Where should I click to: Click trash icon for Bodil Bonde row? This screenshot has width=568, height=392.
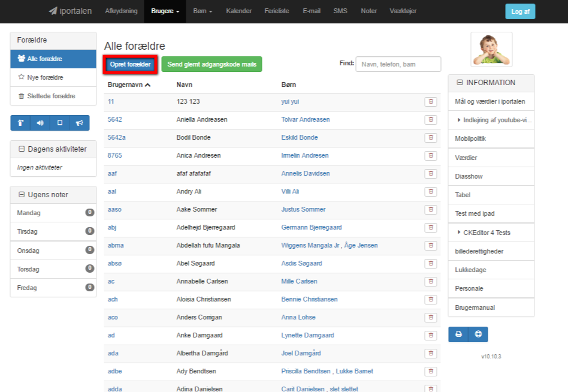tap(431, 138)
